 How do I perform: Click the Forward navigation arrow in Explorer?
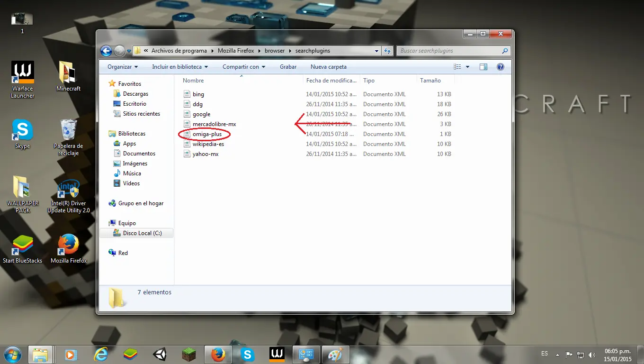pos(119,51)
